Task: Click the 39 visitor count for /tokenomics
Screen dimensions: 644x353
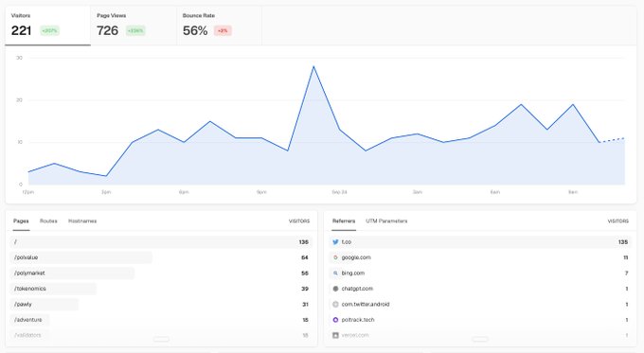Action: pyautogui.click(x=305, y=289)
